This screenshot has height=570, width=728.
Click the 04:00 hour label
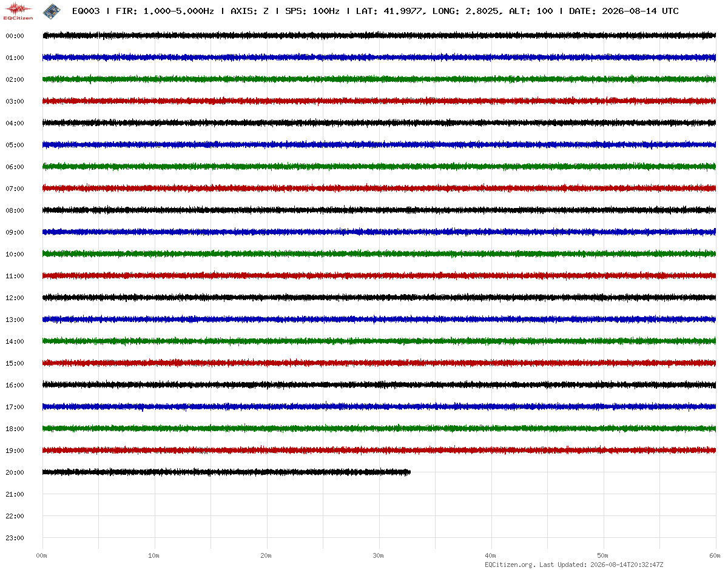tap(15, 123)
